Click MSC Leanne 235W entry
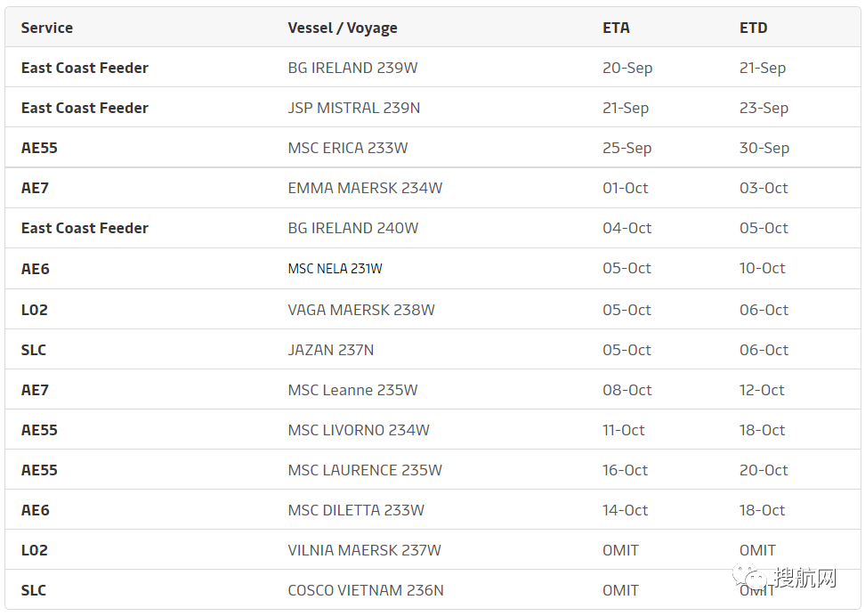The height and width of the screenshot is (616, 865). [x=352, y=390]
